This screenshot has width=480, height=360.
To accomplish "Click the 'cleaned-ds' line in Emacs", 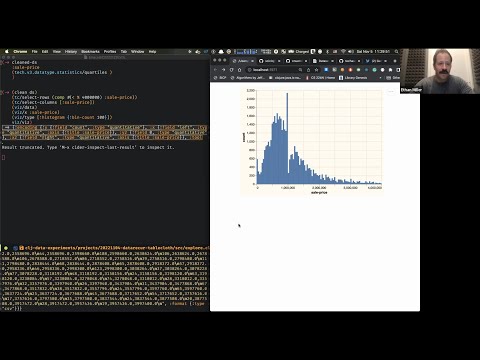I will 24,62.
